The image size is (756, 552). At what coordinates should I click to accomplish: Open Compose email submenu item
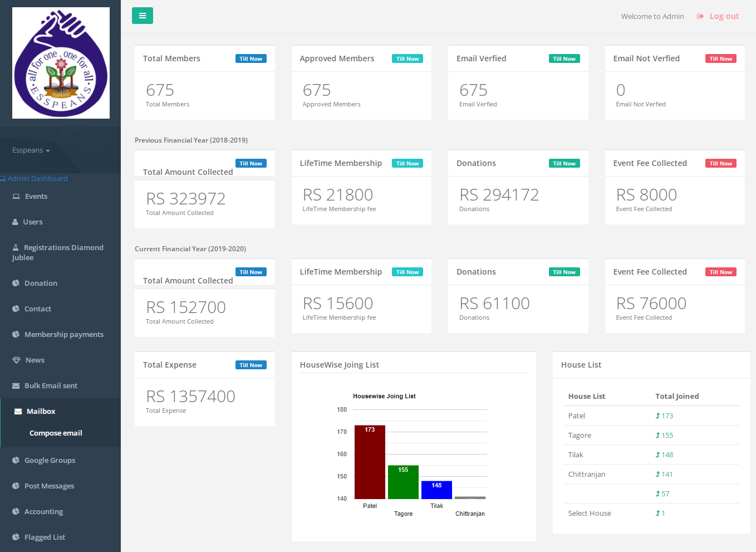pos(56,433)
